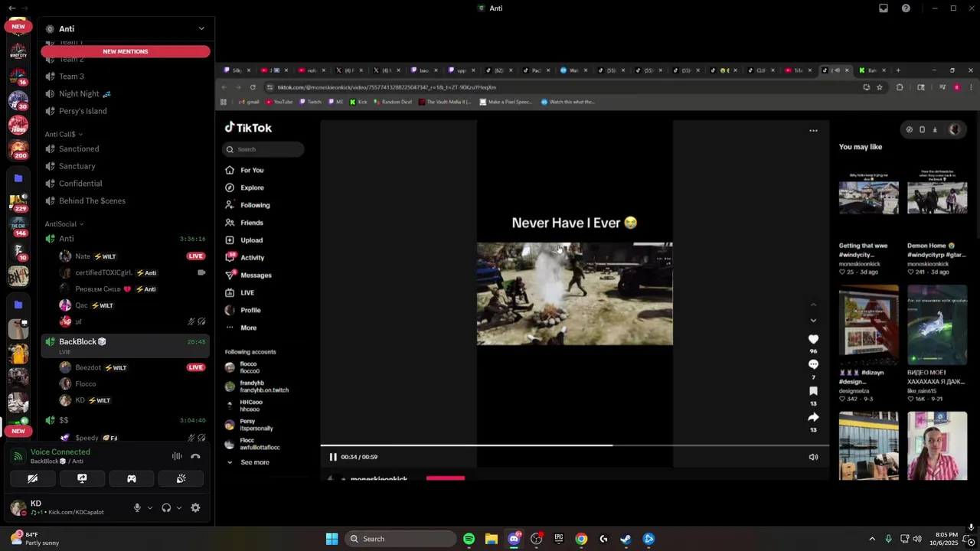The image size is (980, 551).
Task: Disconnect from the voice channel
Action: pos(195,456)
